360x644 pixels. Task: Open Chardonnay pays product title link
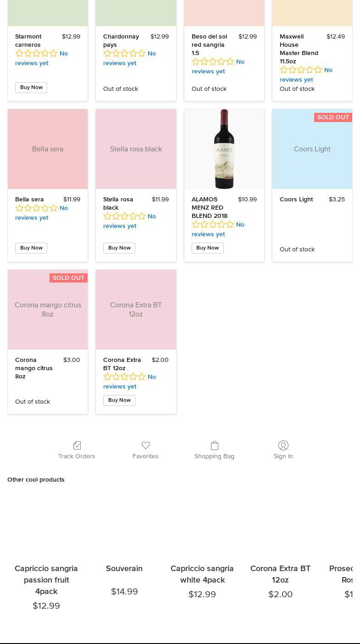point(121,40)
